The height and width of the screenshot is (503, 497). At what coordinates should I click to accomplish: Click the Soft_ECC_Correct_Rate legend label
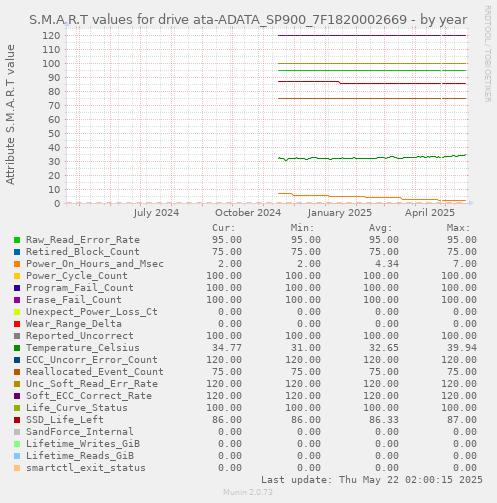coord(89,396)
